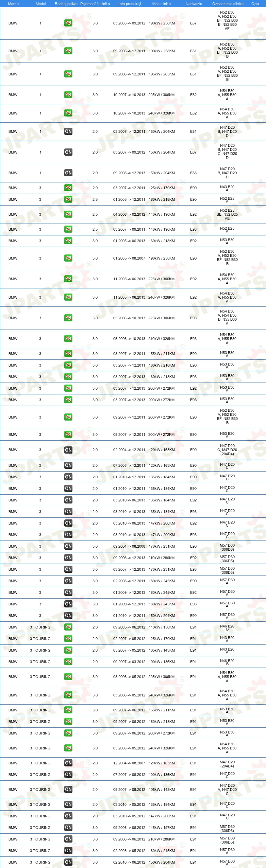Click the Model column header
This screenshot has width=266, height=868.
[40, 4]
